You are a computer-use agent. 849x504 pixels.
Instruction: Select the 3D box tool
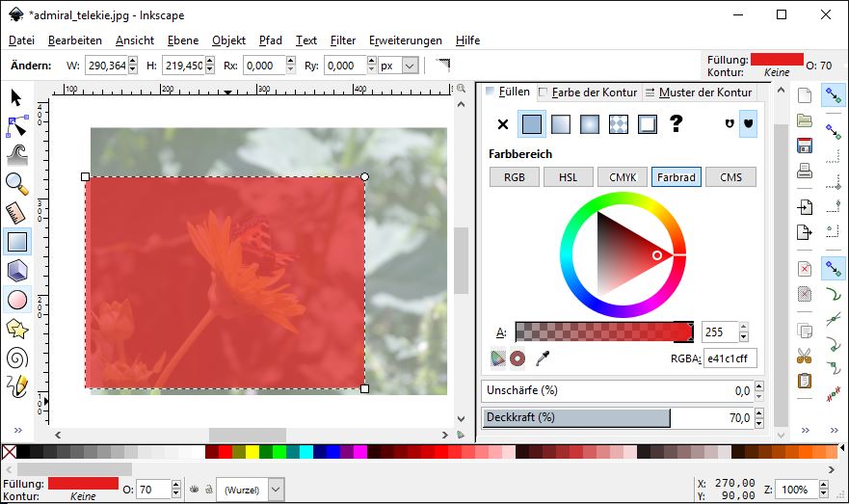(17, 271)
